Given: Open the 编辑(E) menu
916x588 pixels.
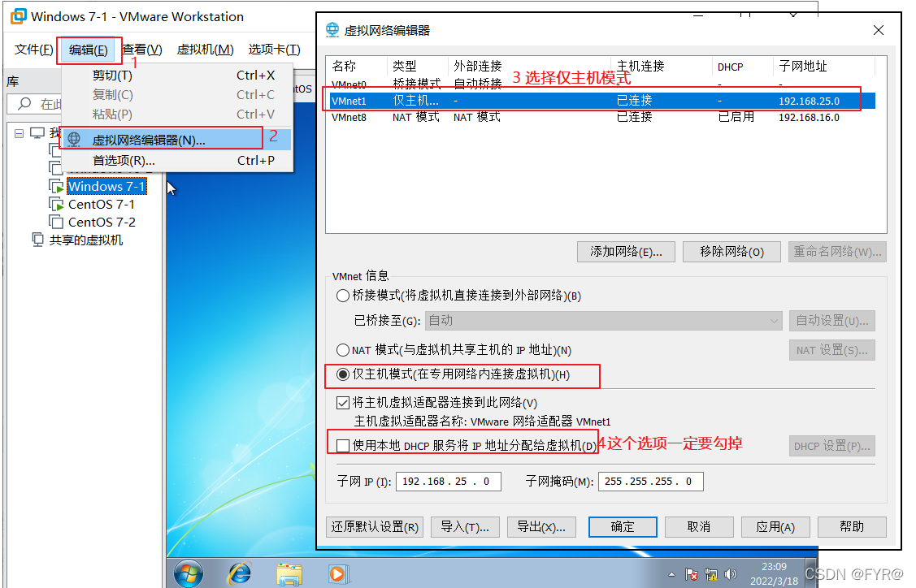Looking at the screenshot, I should [x=89, y=50].
